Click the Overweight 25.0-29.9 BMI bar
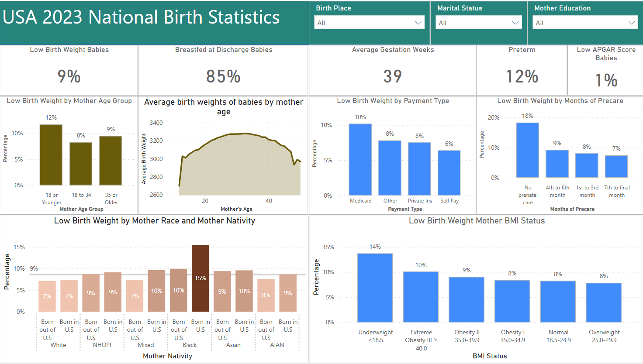This screenshot has width=643, height=364. tap(604, 302)
